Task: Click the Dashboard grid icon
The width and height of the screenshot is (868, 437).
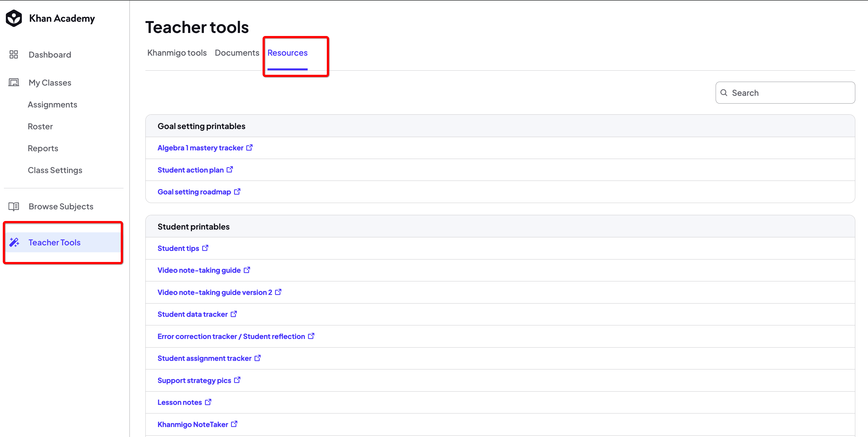Action: click(x=14, y=55)
